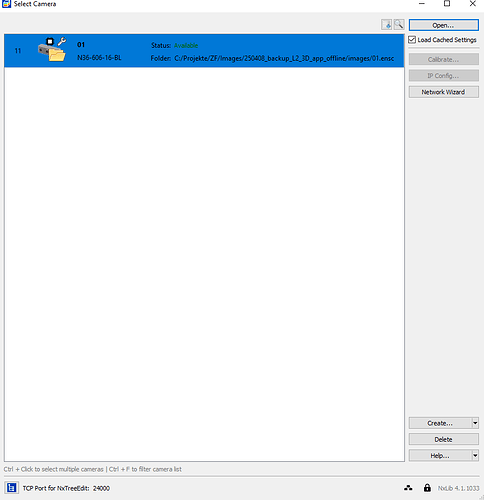
Task: Click the sort list icon with blue arrow
Action: (387, 24)
